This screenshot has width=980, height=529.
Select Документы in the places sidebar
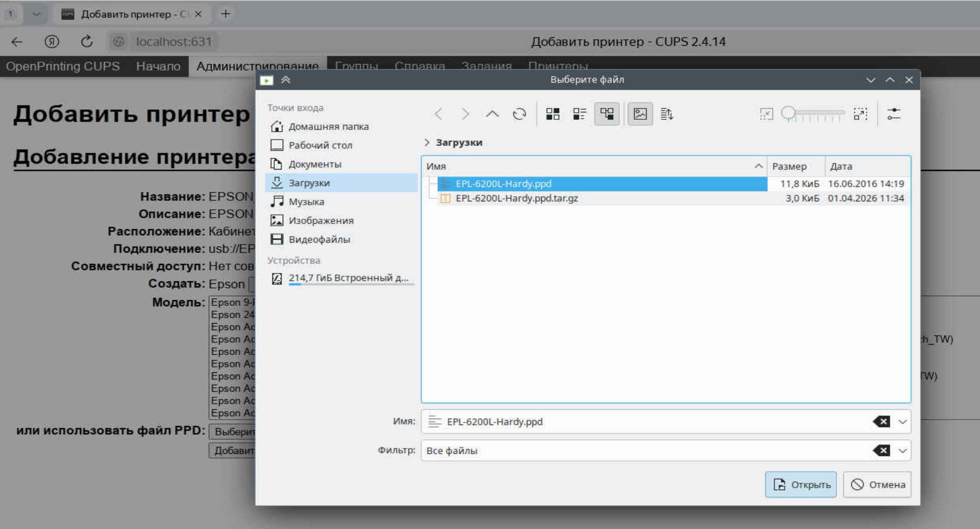pos(315,164)
